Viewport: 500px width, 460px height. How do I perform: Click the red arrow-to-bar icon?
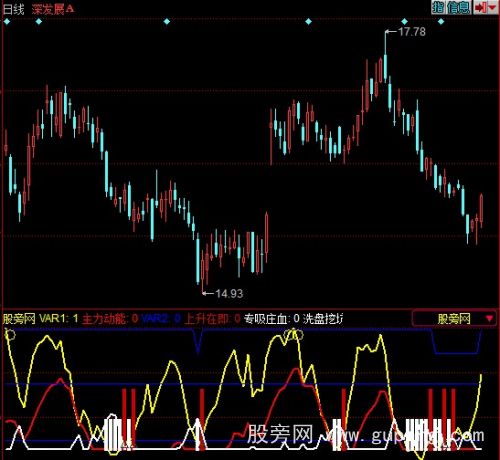click(480, 7)
